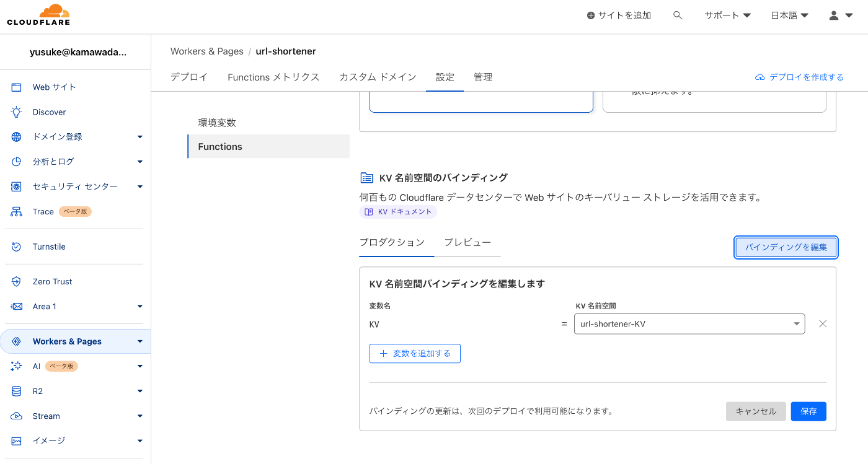Viewport: 868px width, 464px height.
Task: Click バインディングを編集 button
Action: tap(786, 247)
